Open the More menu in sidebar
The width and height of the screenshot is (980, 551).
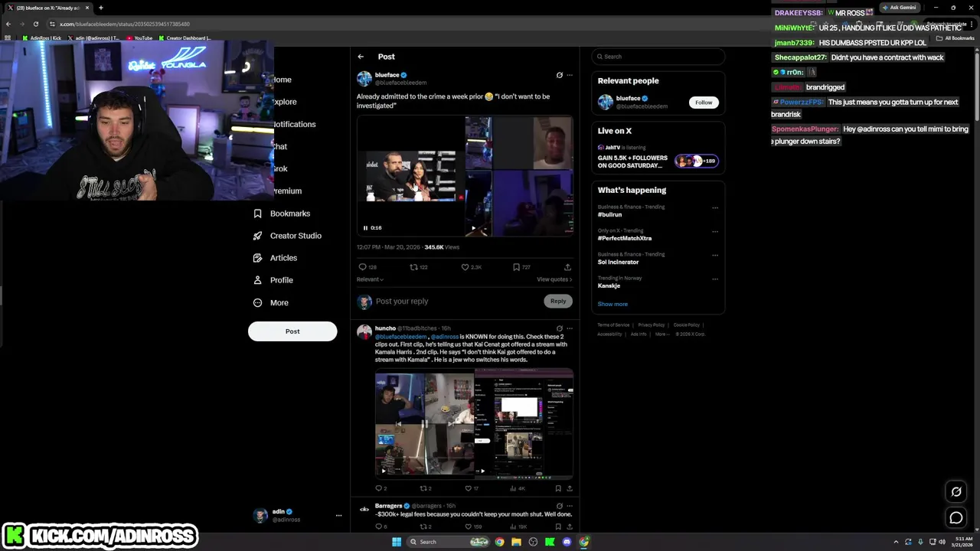271,302
